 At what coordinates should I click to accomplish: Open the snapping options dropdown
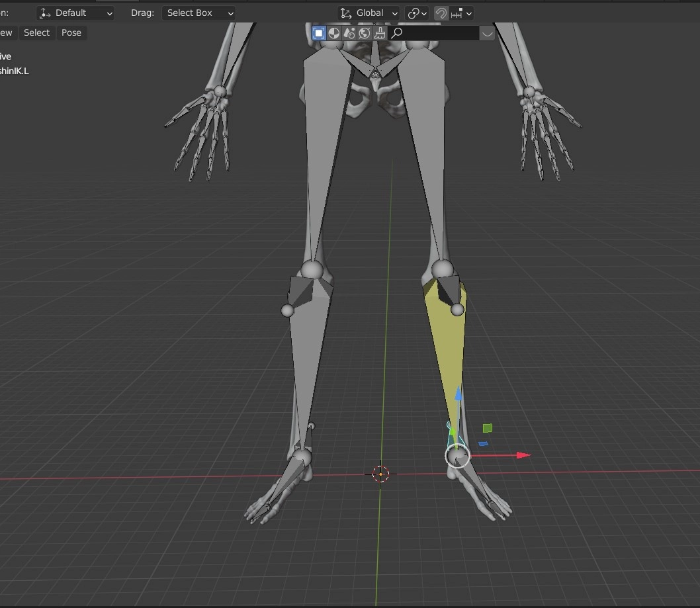(x=462, y=13)
